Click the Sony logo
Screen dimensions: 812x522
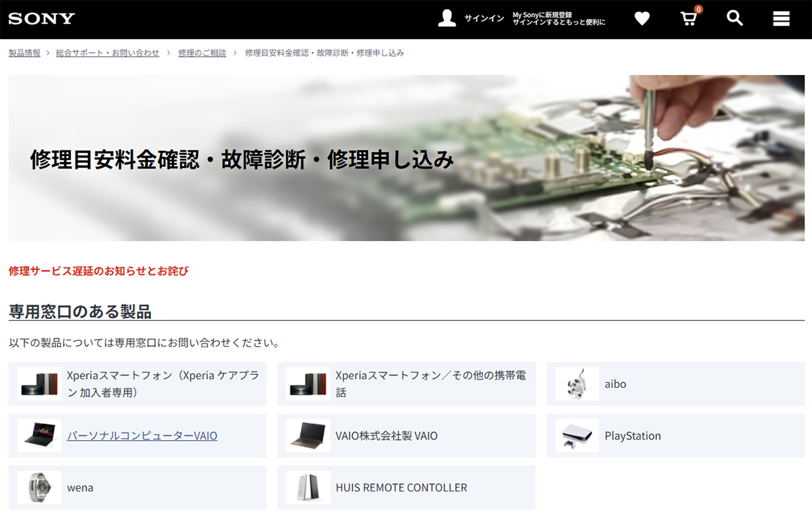(41, 19)
